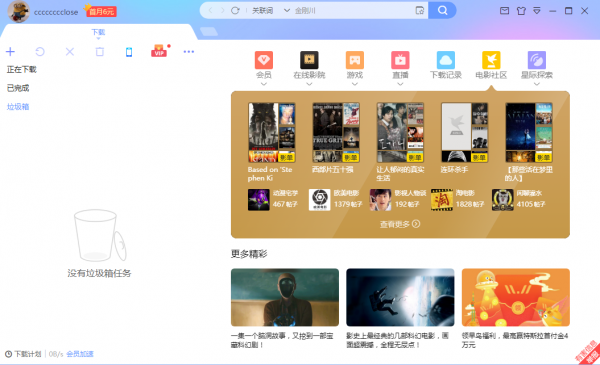Open the 会员 diamond icon
600x365 pixels.
coord(264,60)
